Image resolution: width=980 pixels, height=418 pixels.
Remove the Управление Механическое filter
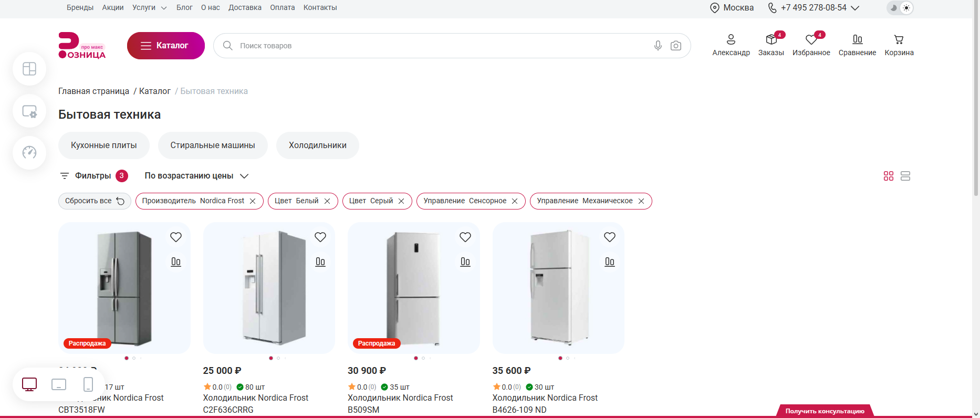point(641,201)
